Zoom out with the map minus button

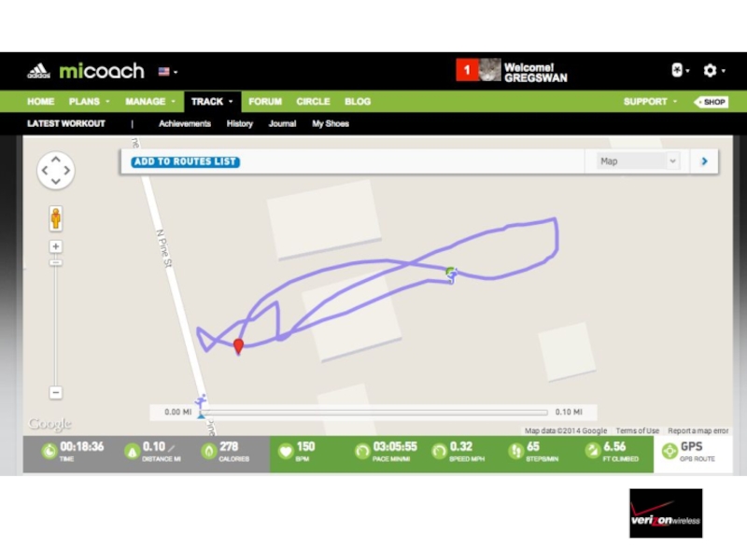(56, 392)
